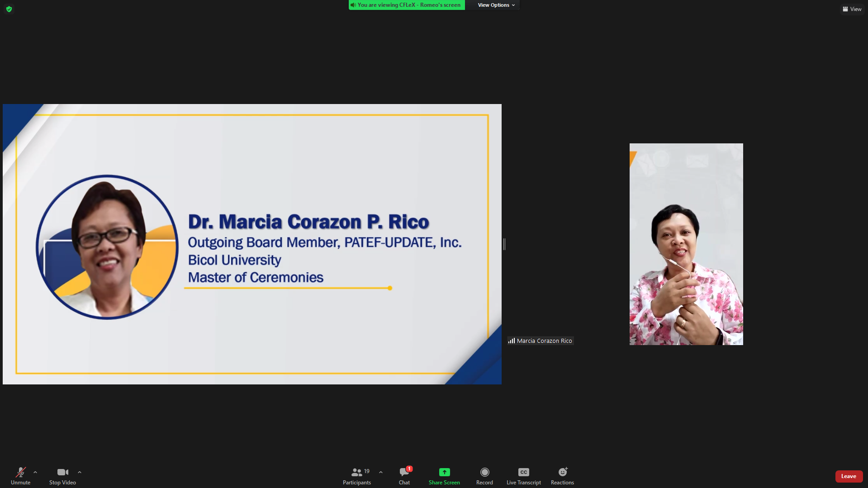Select Marcia Corazon Rico's video thumbnail
Screen dimensions: 868x488
click(x=686, y=244)
